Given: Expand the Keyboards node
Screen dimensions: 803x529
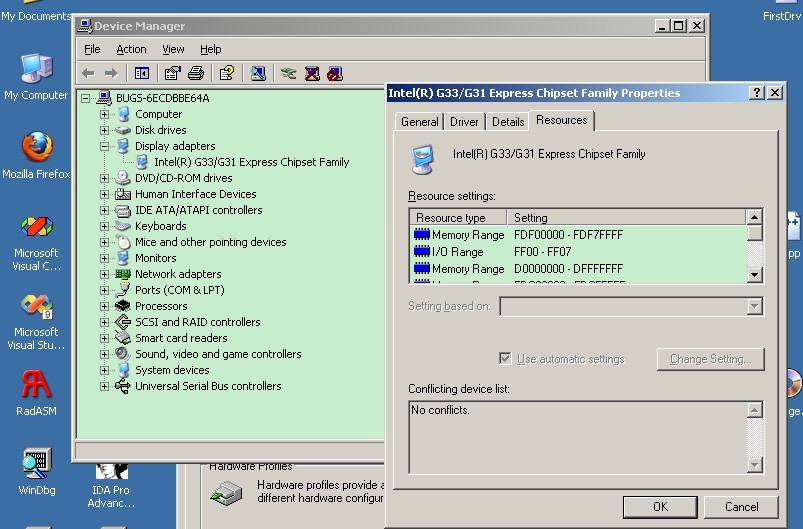Looking at the screenshot, I should [104, 226].
